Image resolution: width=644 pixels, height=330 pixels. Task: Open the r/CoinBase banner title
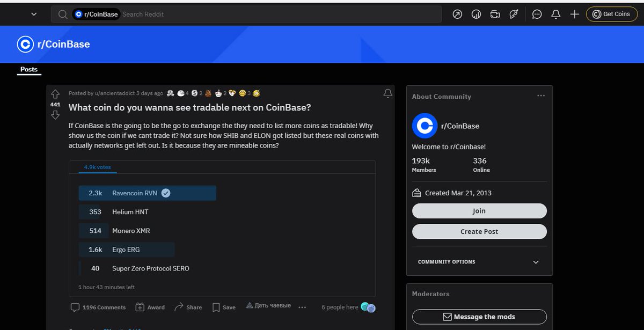click(x=63, y=45)
